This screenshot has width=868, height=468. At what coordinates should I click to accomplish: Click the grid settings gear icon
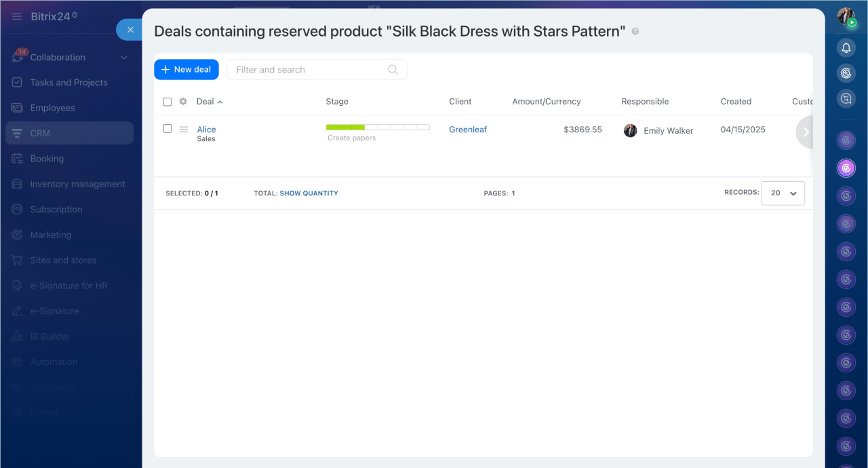pos(183,102)
